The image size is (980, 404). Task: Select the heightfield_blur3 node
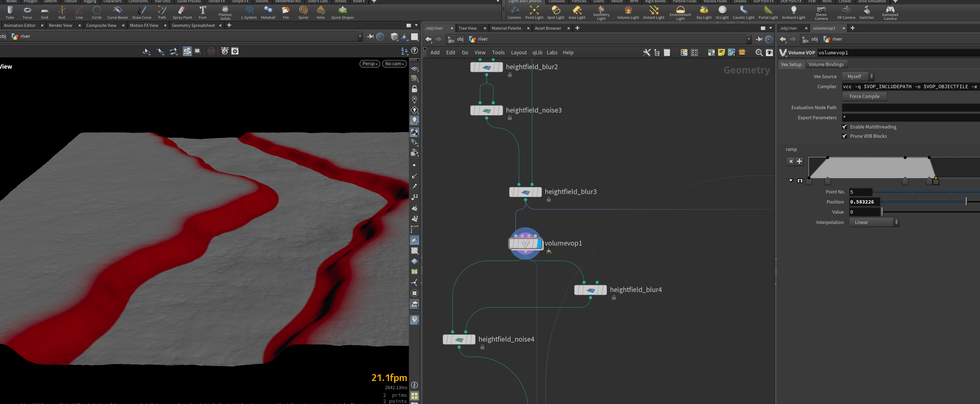point(526,192)
